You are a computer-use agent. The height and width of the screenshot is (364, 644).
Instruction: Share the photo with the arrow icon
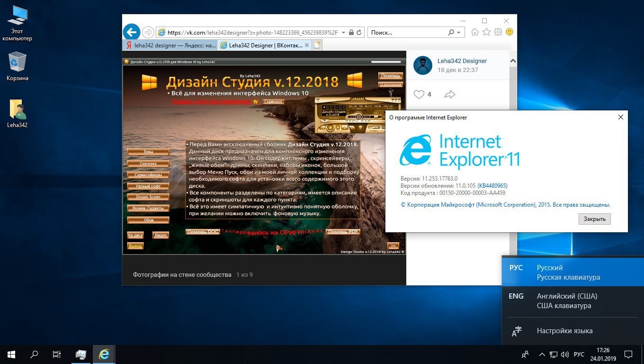pyautogui.click(x=450, y=94)
